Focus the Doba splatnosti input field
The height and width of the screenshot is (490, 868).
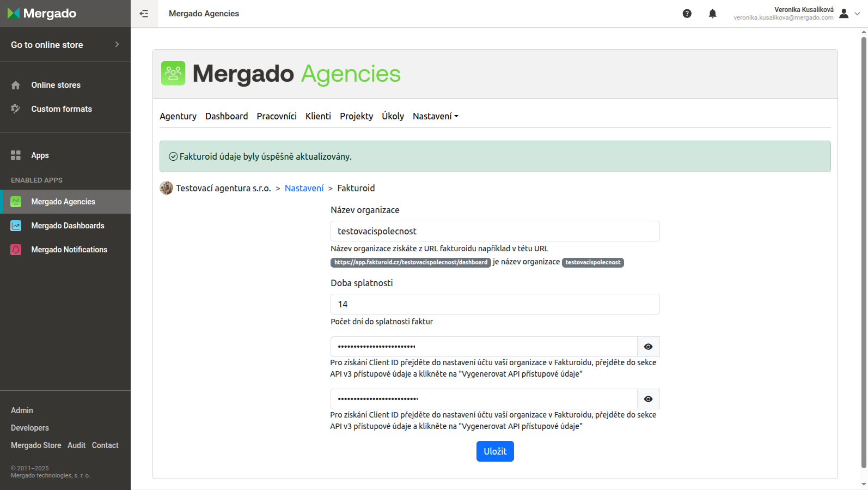[495, 304]
